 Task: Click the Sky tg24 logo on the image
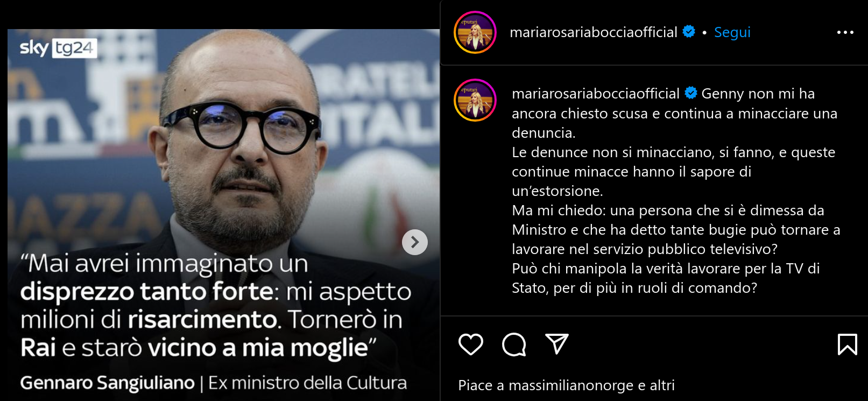(58, 48)
